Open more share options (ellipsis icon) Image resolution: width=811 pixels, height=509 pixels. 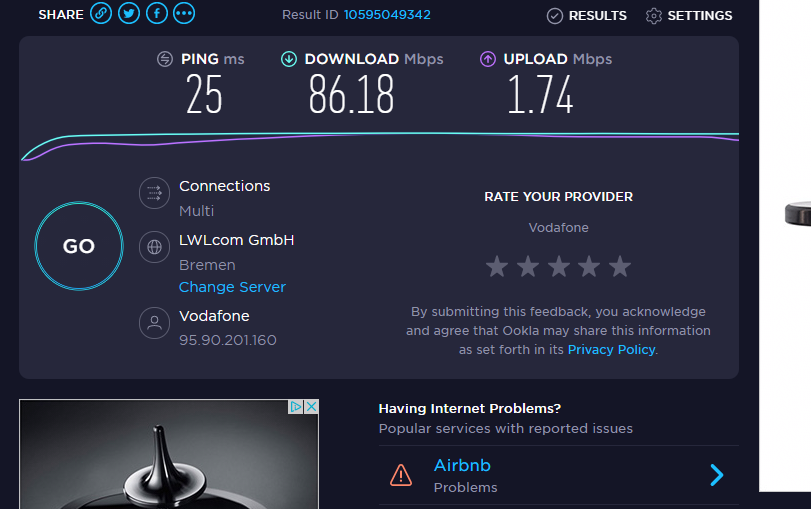[x=184, y=14]
